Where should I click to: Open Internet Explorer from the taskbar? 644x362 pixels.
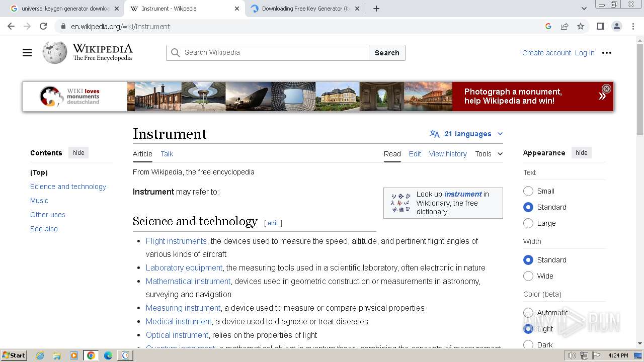point(40,355)
